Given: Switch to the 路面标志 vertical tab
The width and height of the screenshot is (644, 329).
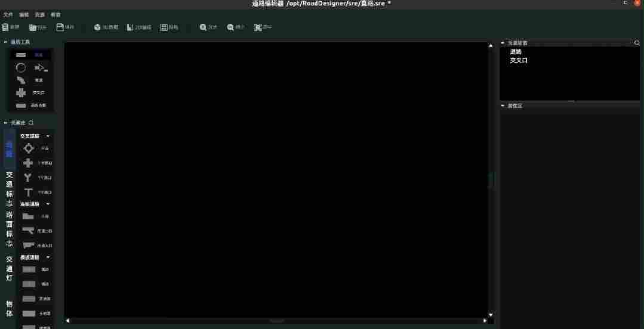Looking at the screenshot, I should (x=10, y=229).
